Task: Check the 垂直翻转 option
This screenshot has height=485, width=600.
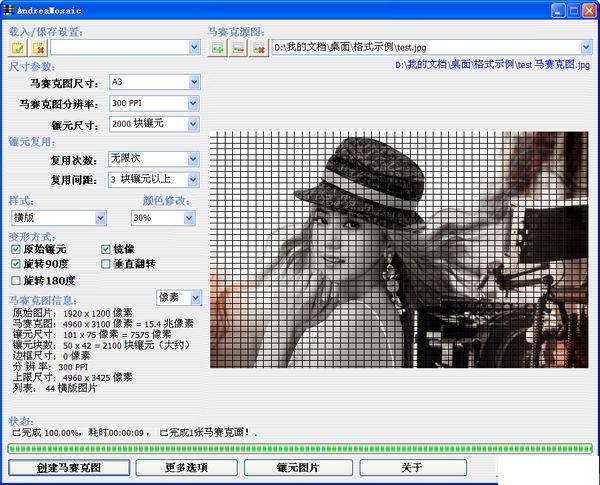Action: 106,264
